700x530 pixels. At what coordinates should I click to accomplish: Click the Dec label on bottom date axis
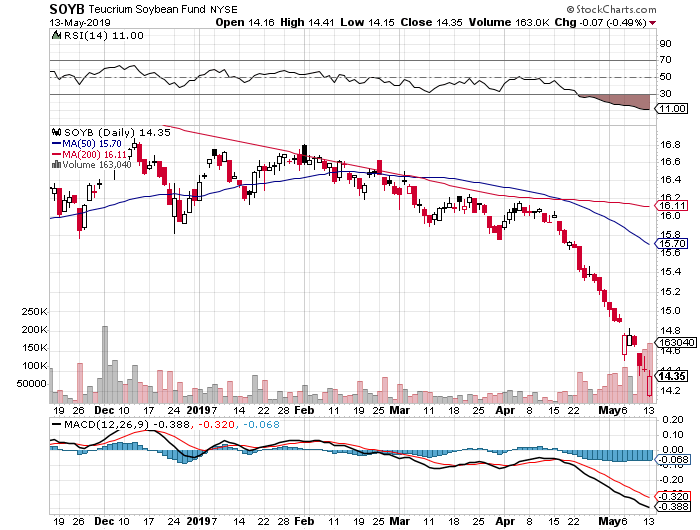[x=103, y=521]
